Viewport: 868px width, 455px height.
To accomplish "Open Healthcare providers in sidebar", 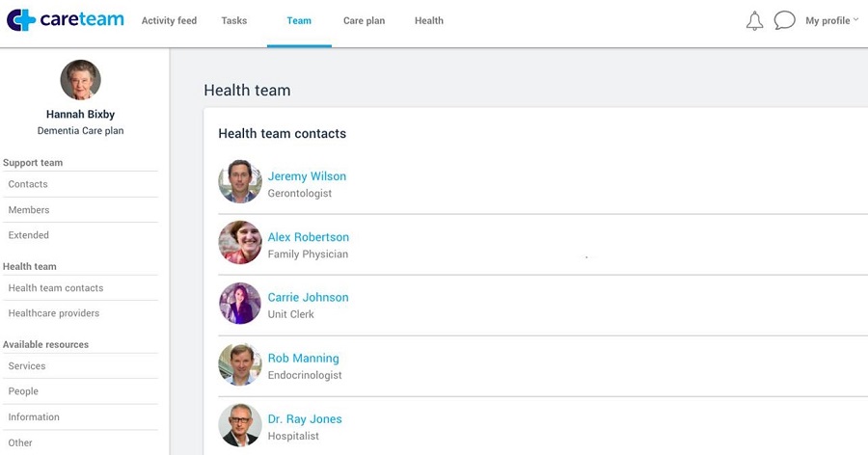I will pos(54,313).
